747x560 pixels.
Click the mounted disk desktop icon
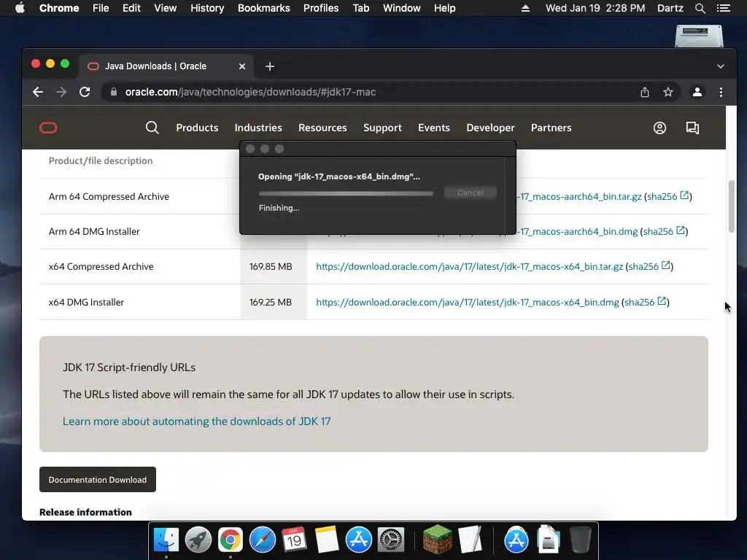pyautogui.click(x=699, y=36)
